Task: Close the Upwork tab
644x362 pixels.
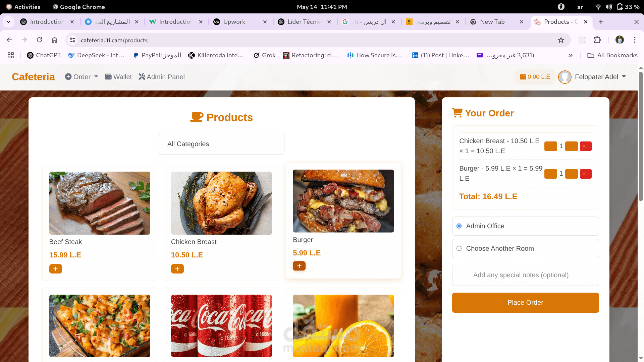Action: (x=265, y=22)
